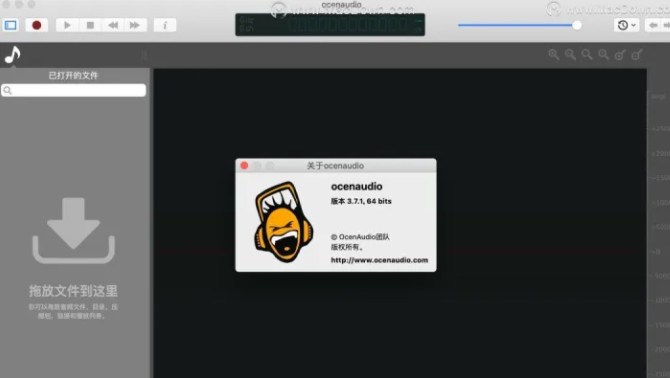Click the 版本 3.7.1, 64 bits text

tap(361, 201)
